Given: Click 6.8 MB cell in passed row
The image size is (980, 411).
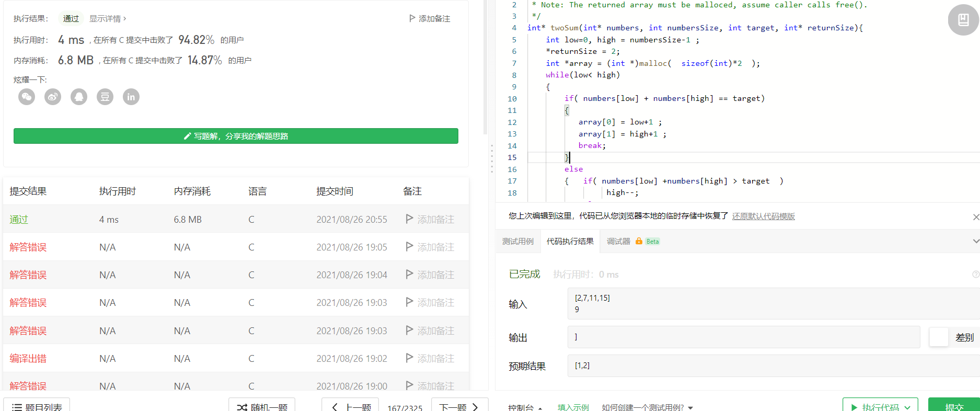Looking at the screenshot, I should 188,220.
